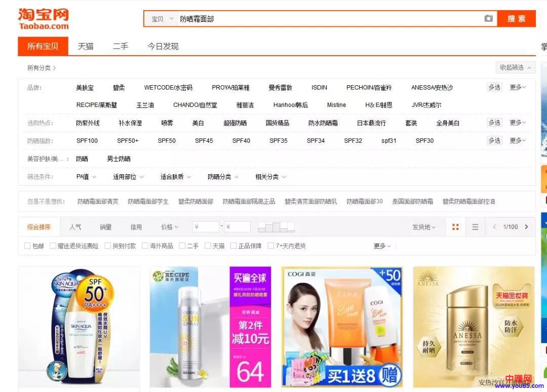Select the SPF50+ filter link
Viewport: 547px width, 392px height.
coord(128,141)
